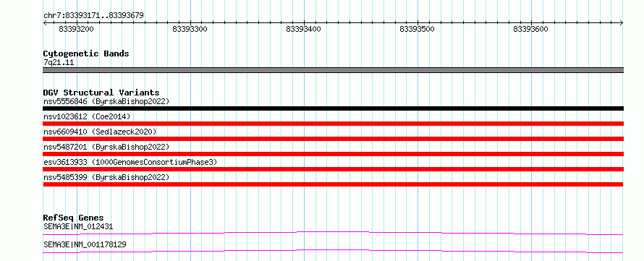Open variant nsv1023612 (Coe2014) label
This screenshot has width=644, height=261.
87,116
